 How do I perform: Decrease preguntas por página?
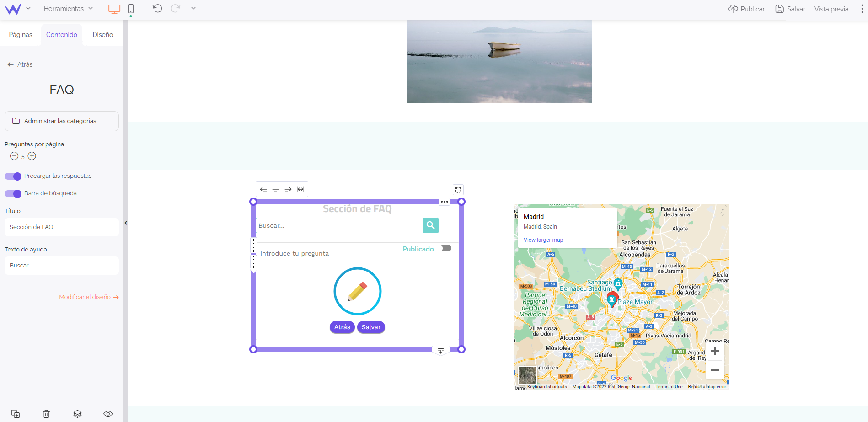tap(14, 156)
